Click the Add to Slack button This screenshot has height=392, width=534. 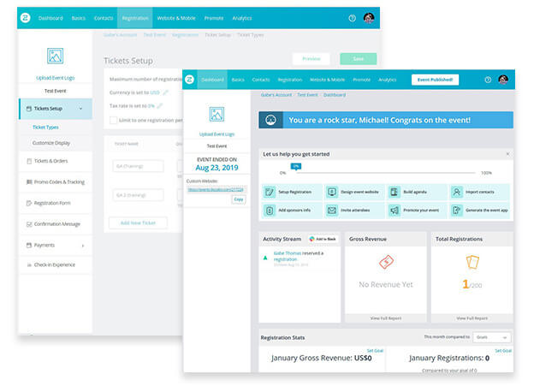pyautogui.click(x=322, y=239)
